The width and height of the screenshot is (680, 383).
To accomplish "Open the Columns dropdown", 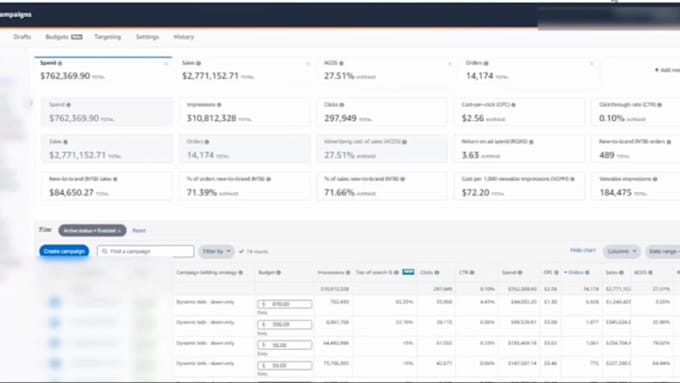I will 621,252.
